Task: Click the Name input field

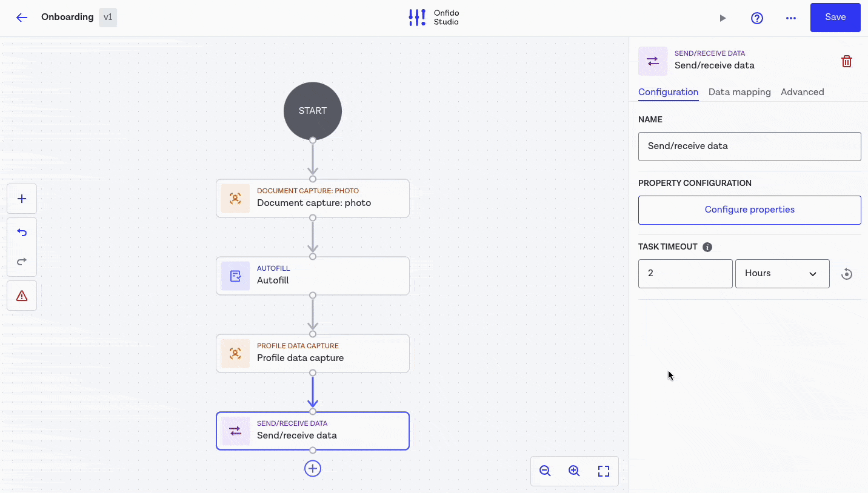Action: 749,146
